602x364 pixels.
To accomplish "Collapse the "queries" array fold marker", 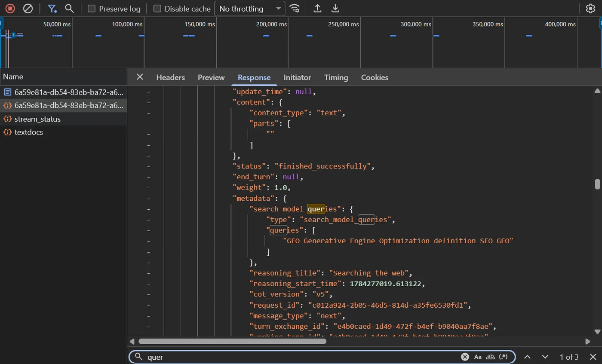I will 148,230.
